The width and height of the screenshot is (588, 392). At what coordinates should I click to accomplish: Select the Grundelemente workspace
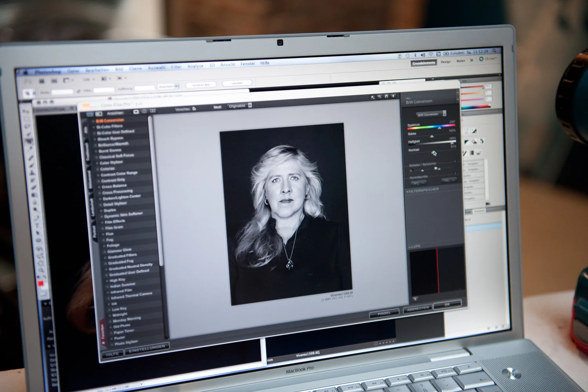coord(424,63)
